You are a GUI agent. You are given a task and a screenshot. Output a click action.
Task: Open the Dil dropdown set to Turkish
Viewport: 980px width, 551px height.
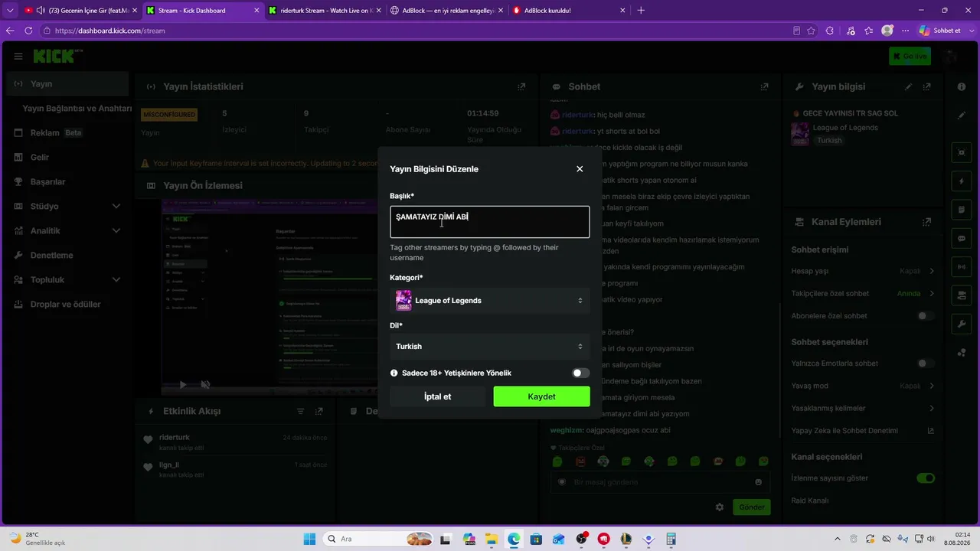click(x=489, y=347)
